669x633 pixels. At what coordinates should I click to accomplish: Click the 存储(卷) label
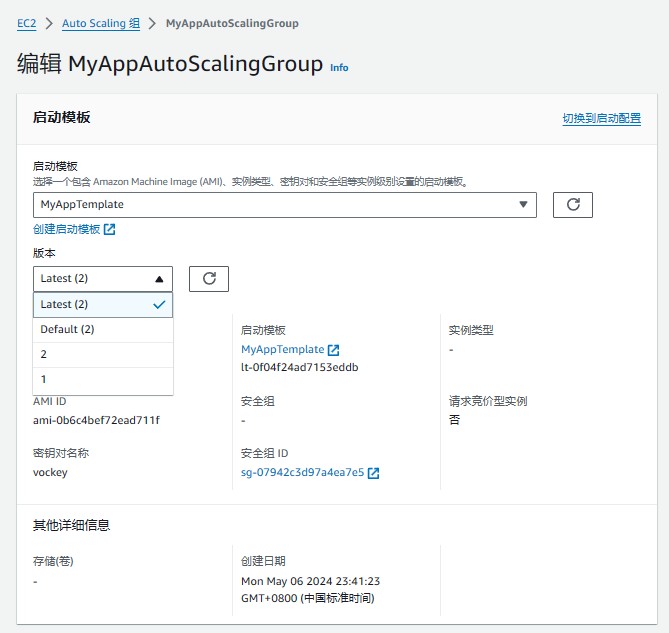click(53, 561)
